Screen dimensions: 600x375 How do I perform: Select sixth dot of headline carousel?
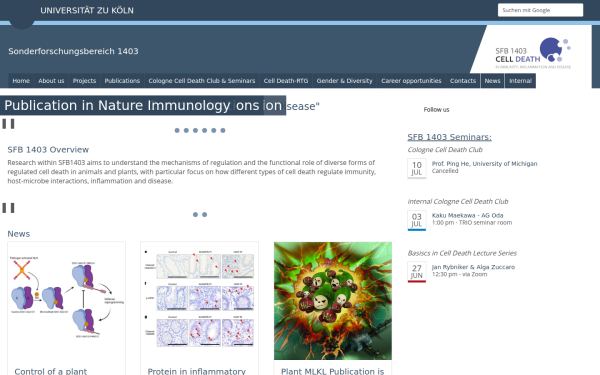click(223, 130)
